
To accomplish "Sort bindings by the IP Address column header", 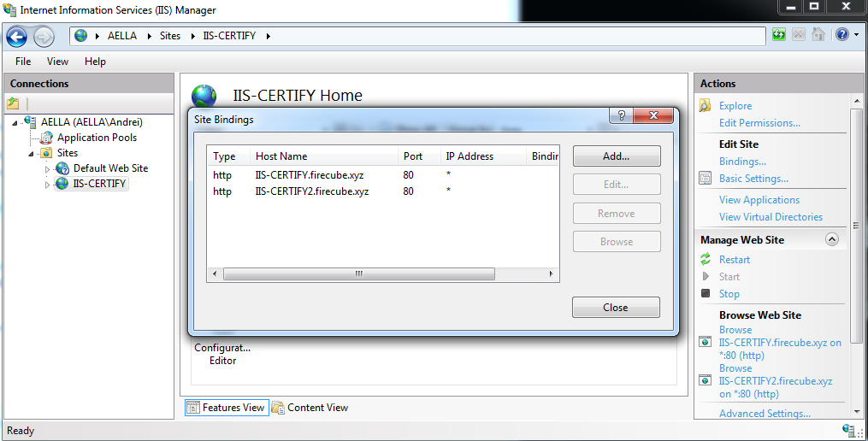I will (482, 156).
